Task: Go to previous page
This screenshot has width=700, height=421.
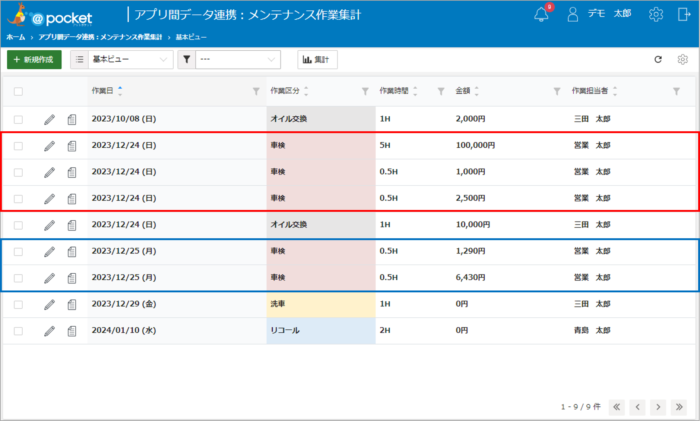Action: pos(638,407)
